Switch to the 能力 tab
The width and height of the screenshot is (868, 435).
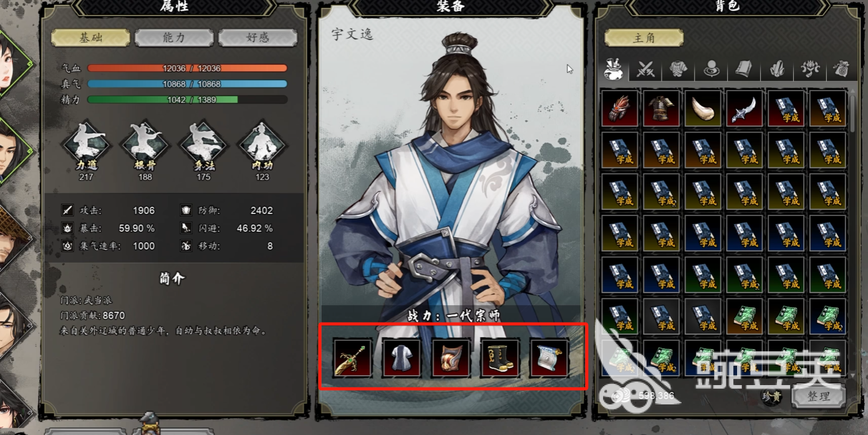click(x=174, y=37)
